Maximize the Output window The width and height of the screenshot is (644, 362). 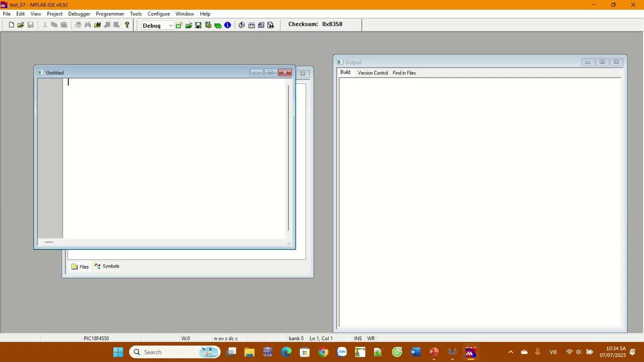(602, 62)
